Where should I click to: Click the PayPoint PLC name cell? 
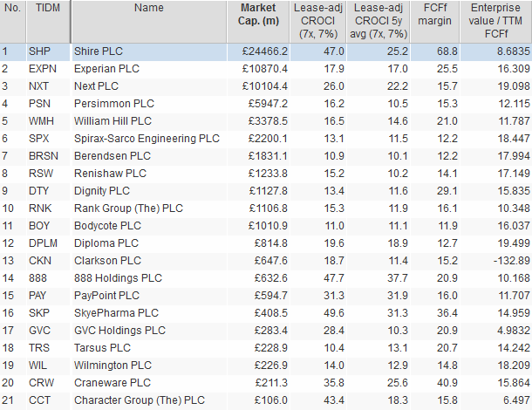pyautogui.click(x=149, y=296)
